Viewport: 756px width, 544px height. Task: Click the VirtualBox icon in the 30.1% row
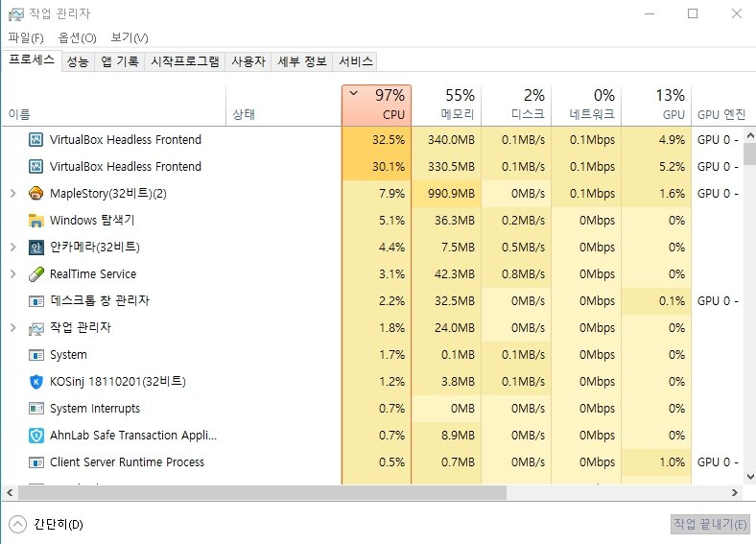pyautogui.click(x=36, y=166)
